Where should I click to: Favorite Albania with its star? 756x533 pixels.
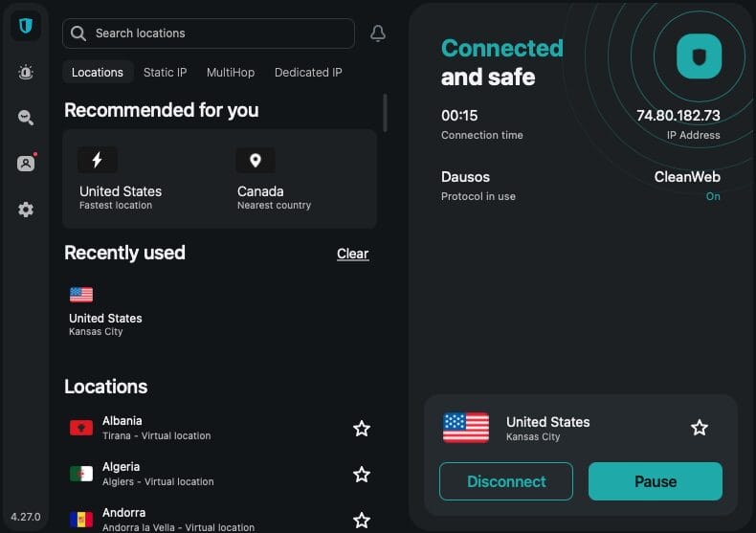[x=362, y=429]
